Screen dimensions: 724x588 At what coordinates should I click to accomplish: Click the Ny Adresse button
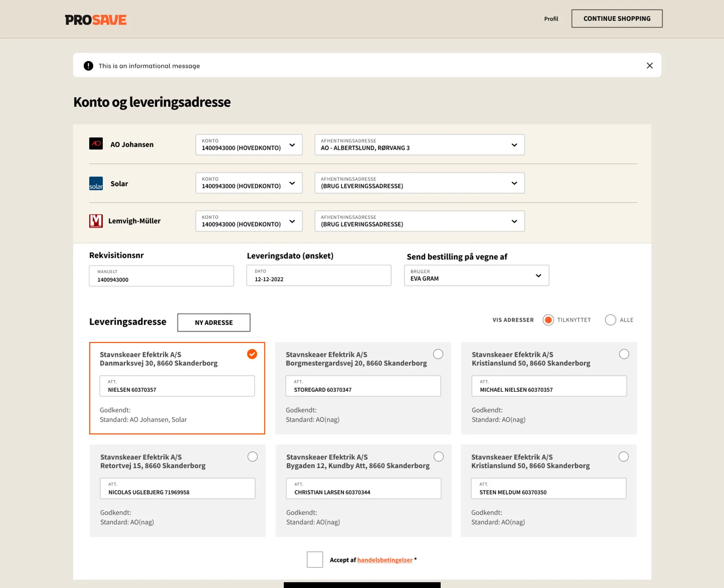coord(214,322)
